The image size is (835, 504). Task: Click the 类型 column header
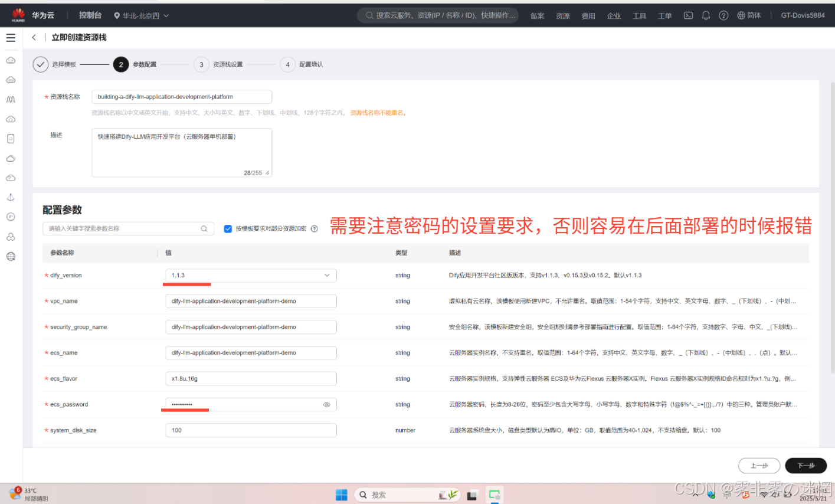(x=401, y=253)
